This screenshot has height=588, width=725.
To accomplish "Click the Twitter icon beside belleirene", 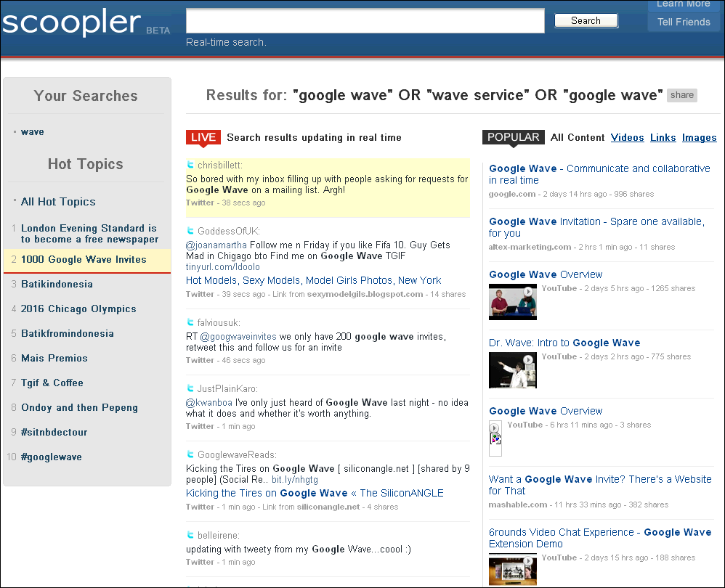I will point(190,535).
